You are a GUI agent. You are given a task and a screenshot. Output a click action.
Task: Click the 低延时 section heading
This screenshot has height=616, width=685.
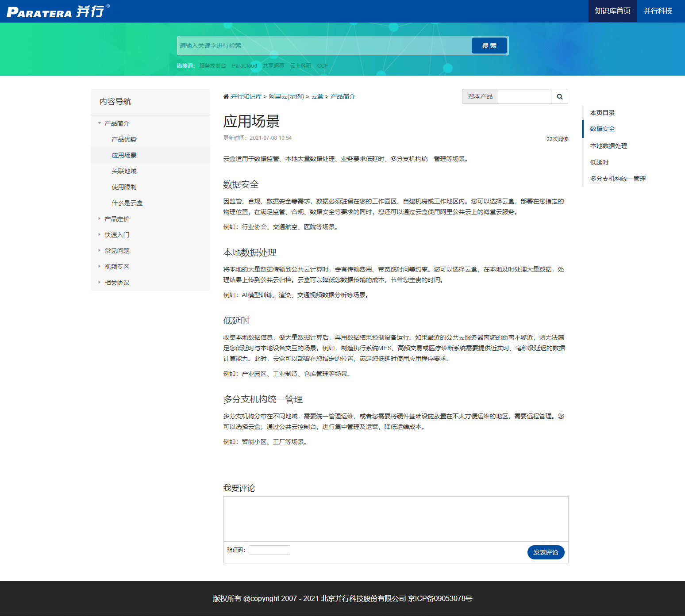(236, 321)
